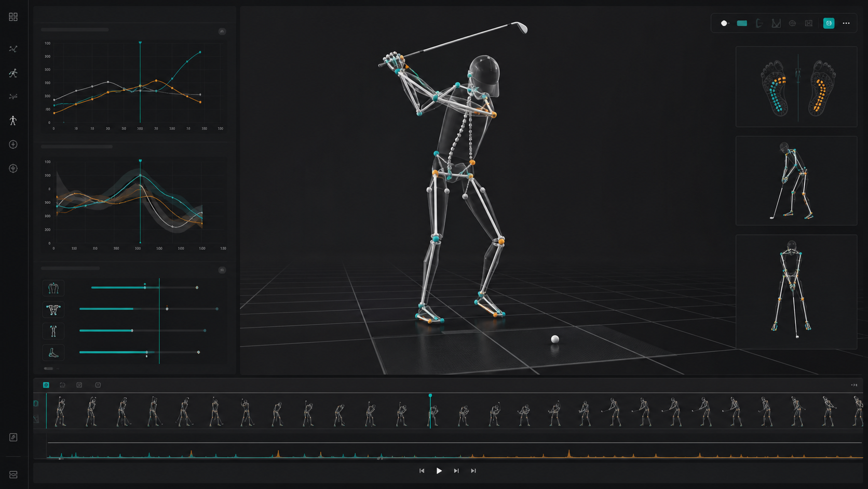Screen dimensions: 868x489
Task: Open the compass target icon in sidebar
Action: click(13, 168)
